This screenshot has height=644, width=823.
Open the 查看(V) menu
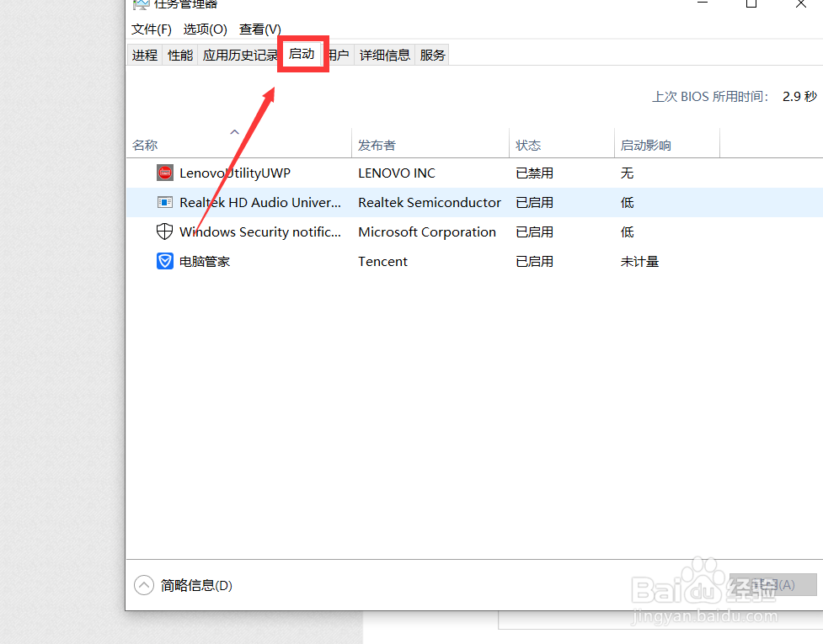[259, 29]
